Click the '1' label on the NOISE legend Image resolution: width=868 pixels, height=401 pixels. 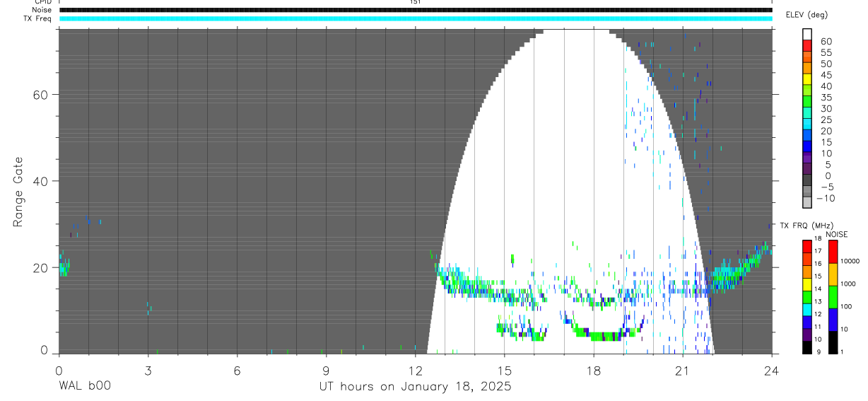[842, 351]
